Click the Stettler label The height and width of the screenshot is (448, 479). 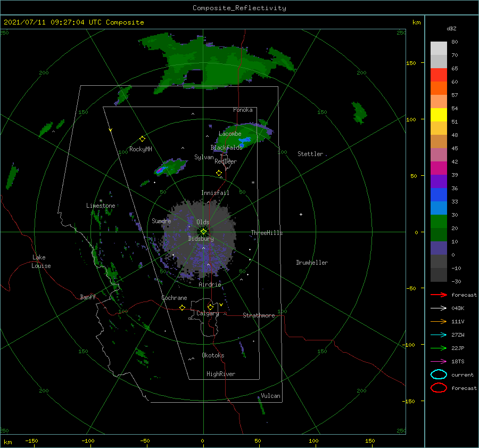click(310, 154)
